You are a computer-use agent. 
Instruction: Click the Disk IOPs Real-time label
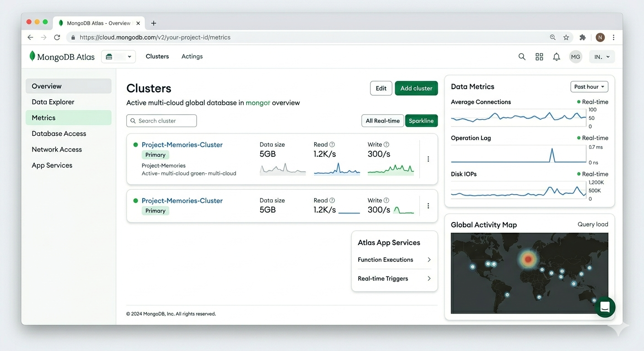593,174
